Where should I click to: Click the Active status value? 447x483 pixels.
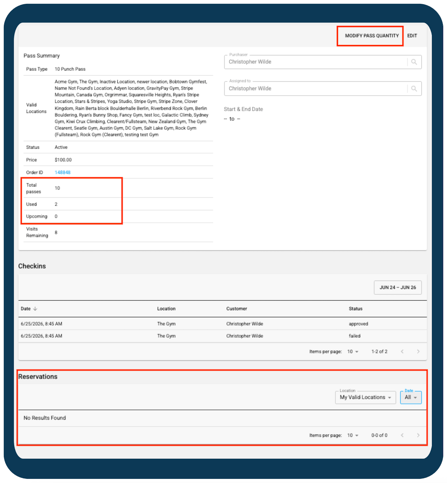[61, 147]
